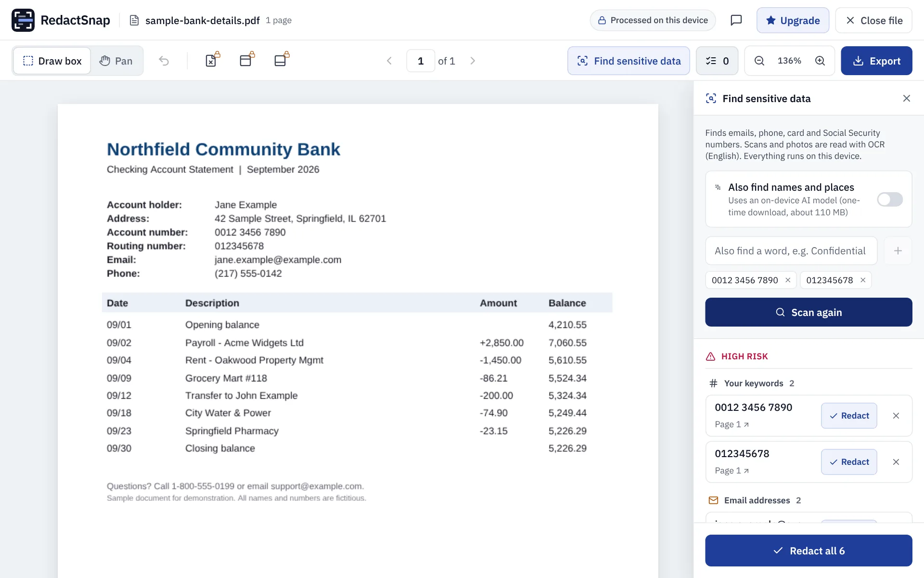Jump to Page 1 for 012345678
This screenshot has height=578, width=924.
click(731, 471)
